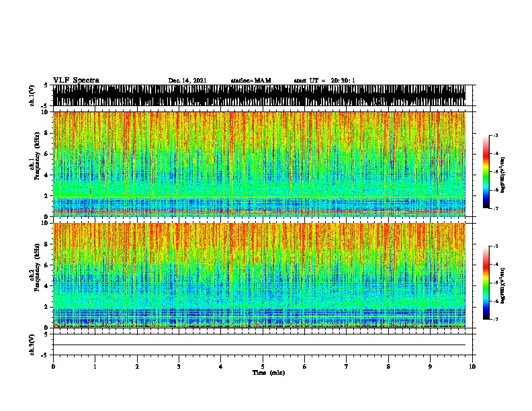Click the ch.1 colorbar "log(PSD)" label
The height and width of the screenshot is (411, 532).
click(503, 175)
